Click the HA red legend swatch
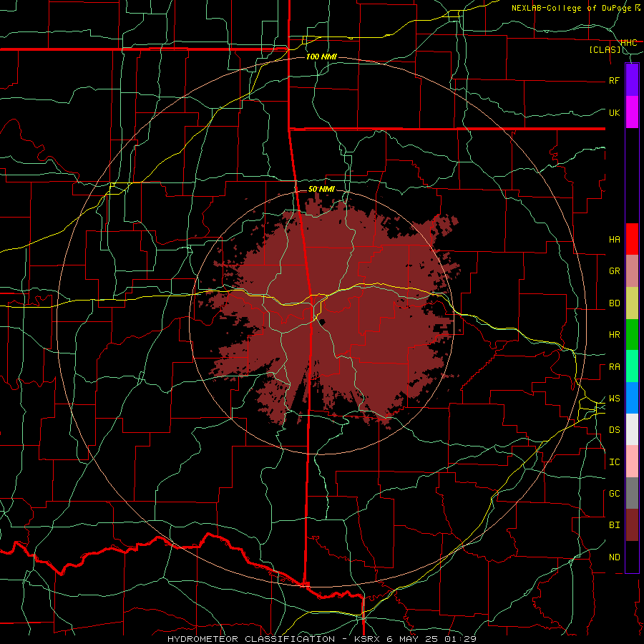Image resolution: width=644 pixels, height=644 pixels. pos(632,239)
